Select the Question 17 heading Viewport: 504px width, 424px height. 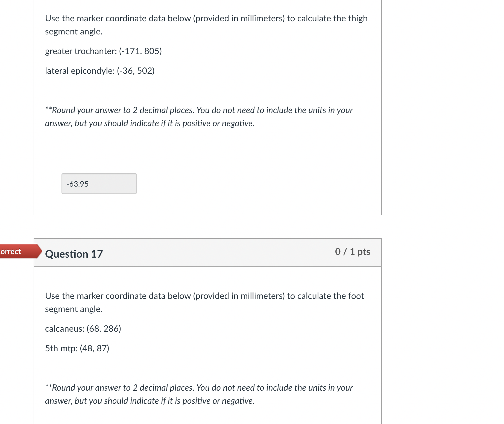tap(74, 254)
